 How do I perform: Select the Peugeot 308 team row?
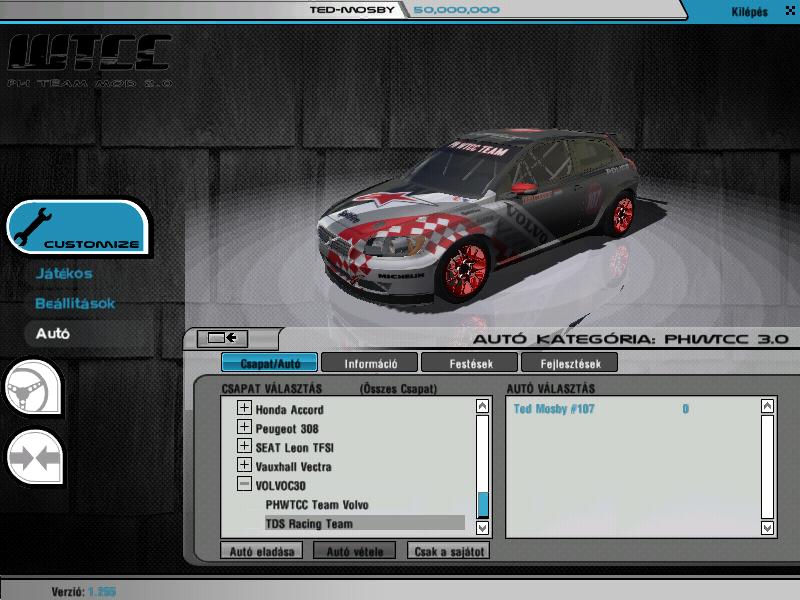287,429
